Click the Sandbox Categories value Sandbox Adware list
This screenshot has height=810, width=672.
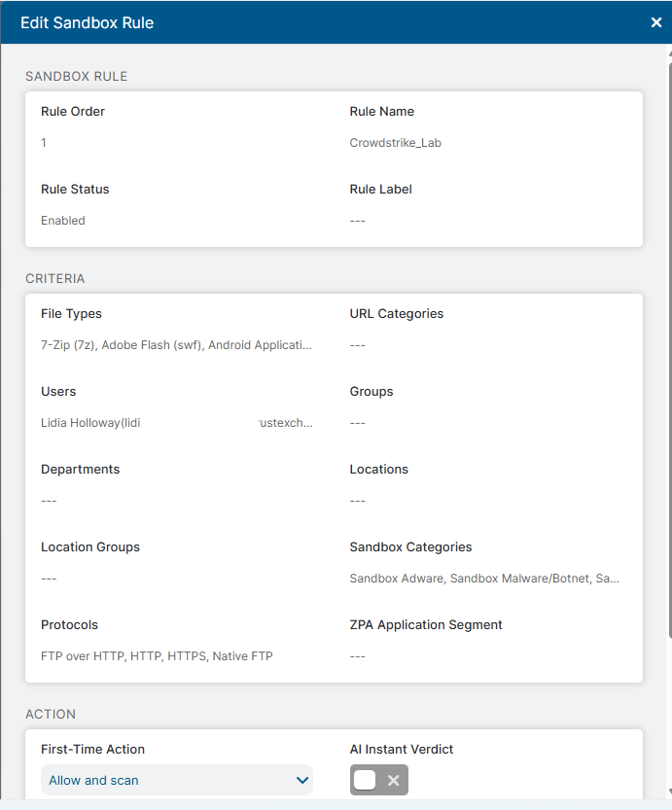click(484, 578)
